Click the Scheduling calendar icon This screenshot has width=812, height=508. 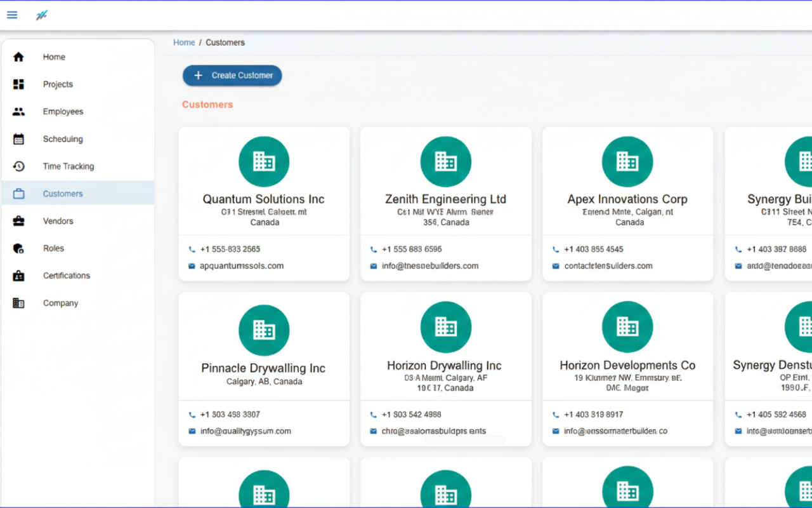18,138
